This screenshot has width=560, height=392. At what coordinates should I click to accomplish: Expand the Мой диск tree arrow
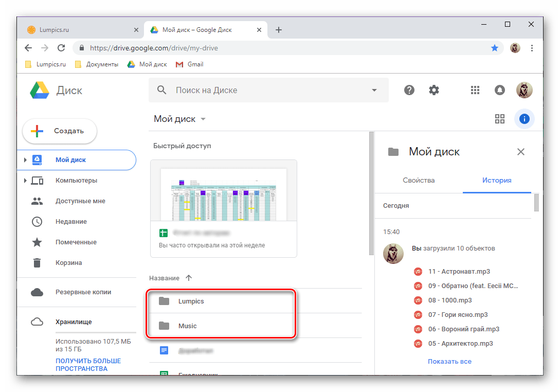pos(25,160)
